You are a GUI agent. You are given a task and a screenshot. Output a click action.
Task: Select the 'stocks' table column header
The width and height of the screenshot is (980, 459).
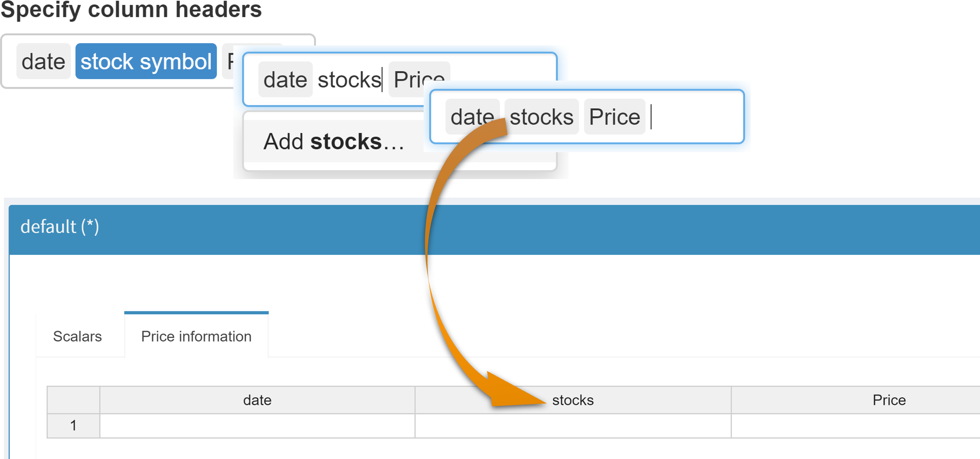(572, 400)
